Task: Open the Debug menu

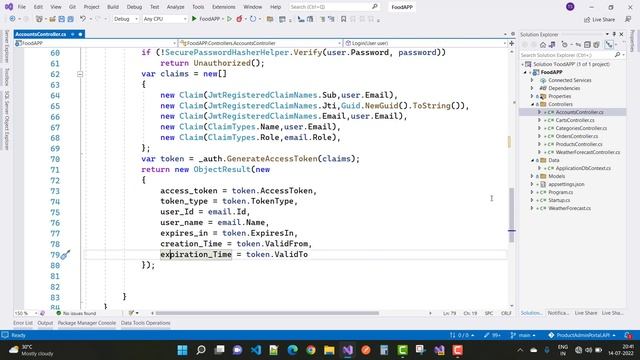Action: click(x=134, y=7)
